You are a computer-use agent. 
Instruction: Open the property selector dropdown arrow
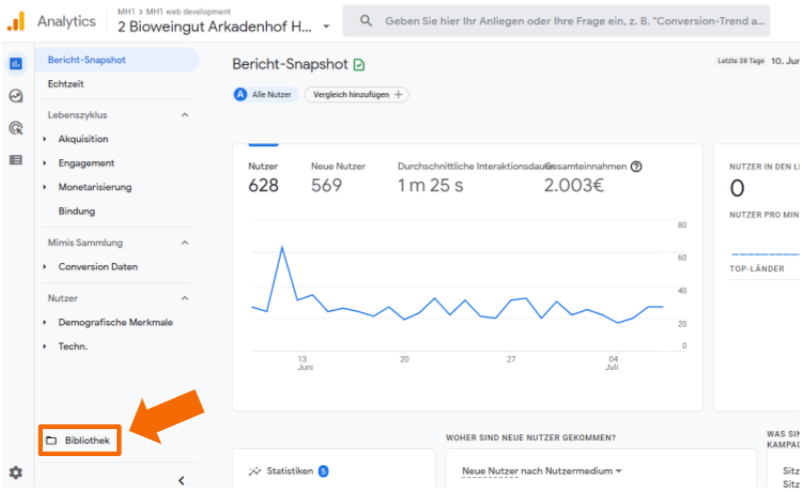(x=326, y=27)
